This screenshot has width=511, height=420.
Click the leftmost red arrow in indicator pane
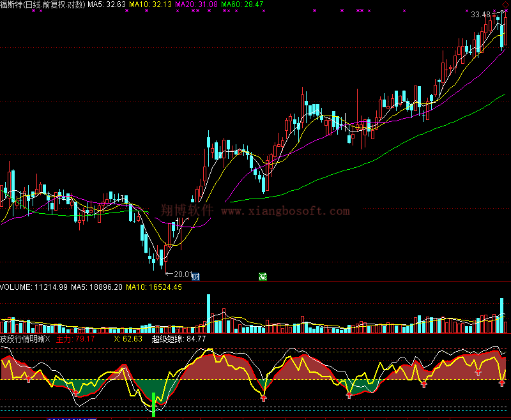pyautogui.click(x=27, y=379)
